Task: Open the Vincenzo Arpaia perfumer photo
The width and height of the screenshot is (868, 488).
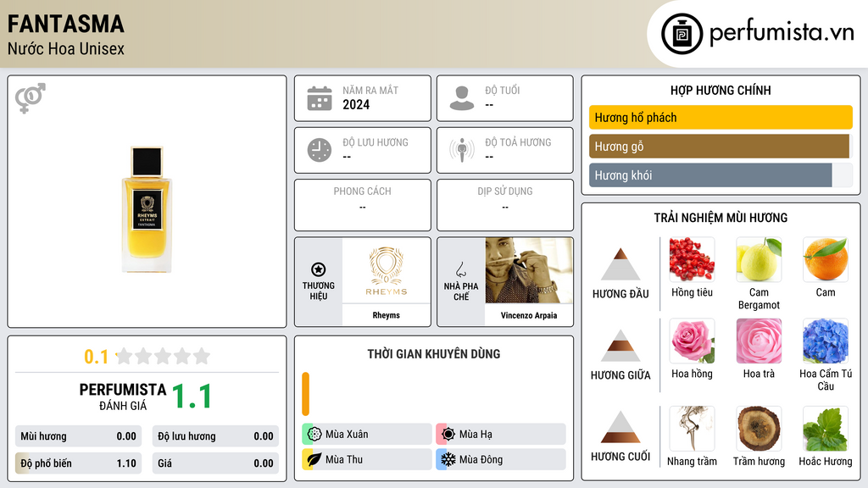Action: tap(529, 270)
